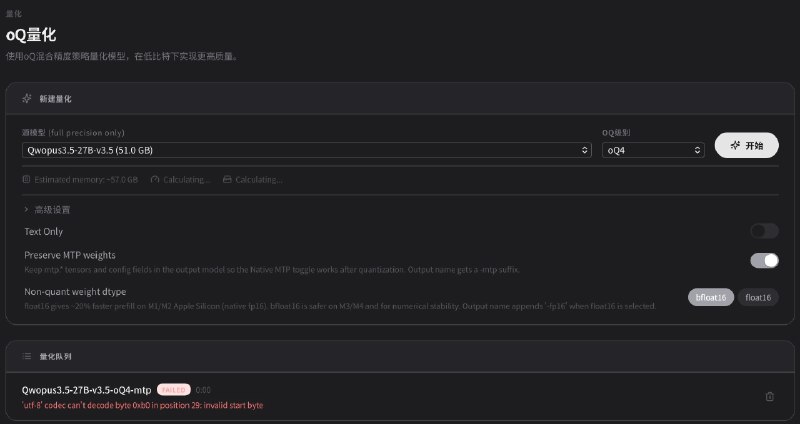Select bfloat16 as non-quant weight dtype
Screen dimensions: 800x424
pyautogui.click(x=711, y=297)
